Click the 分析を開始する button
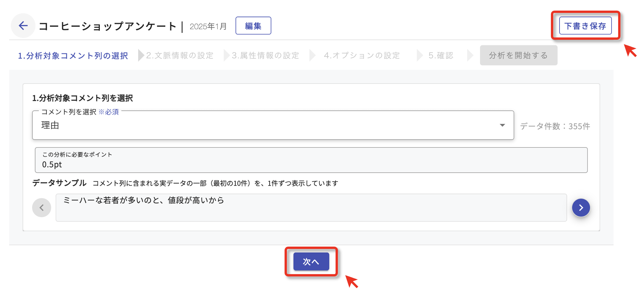Image resolution: width=644 pixels, height=297 pixels. pyautogui.click(x=518, y=55)
